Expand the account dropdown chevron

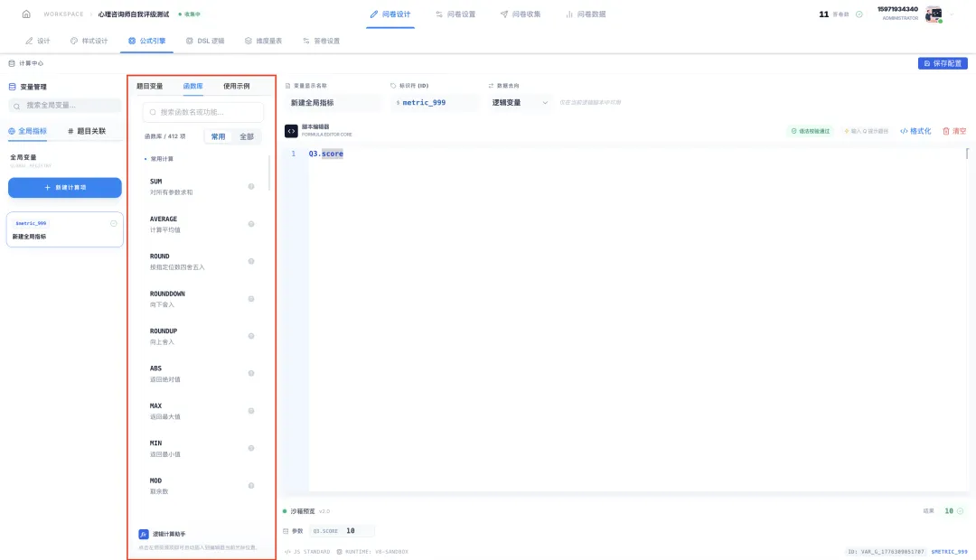[951, 14]
